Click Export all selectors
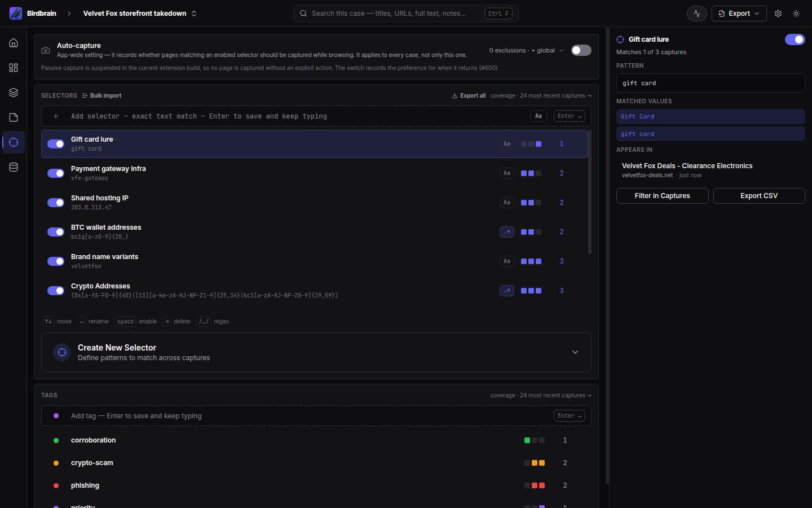Screen dimensions: 812x508 click(469, 96)
